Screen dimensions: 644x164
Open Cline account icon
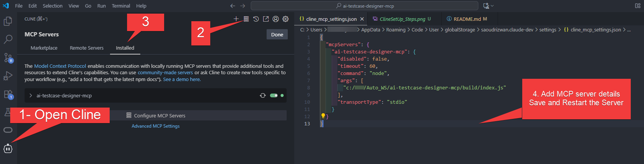point(276,19)
